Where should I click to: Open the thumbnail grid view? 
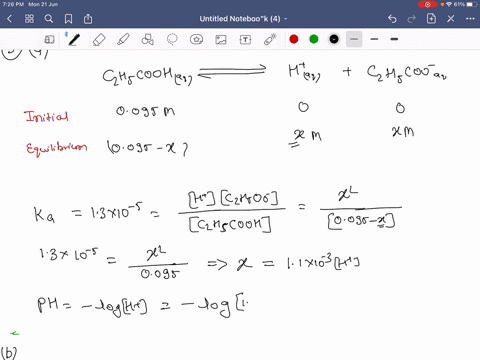coord(29,19)
